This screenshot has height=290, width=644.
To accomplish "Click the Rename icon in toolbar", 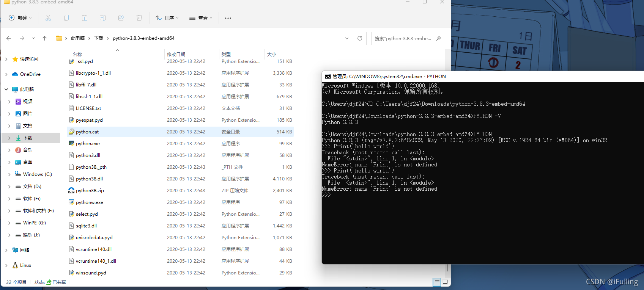I will (103, 18).
